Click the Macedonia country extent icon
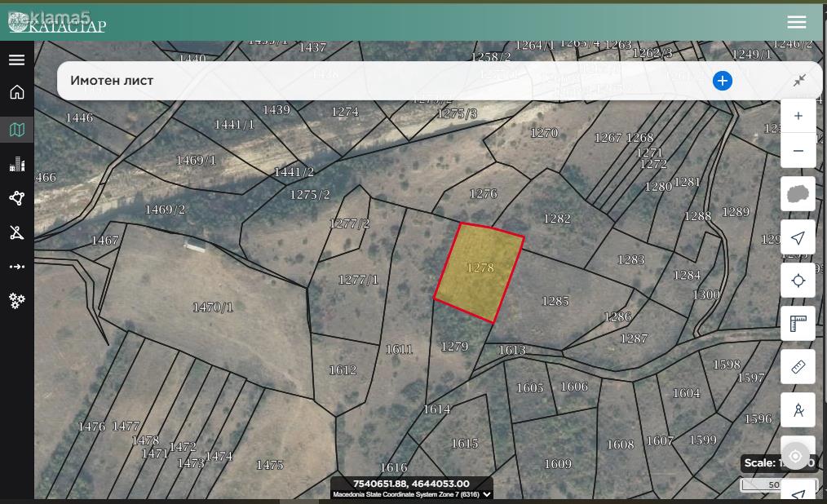827x504 pixels. [x=798, y=194]
